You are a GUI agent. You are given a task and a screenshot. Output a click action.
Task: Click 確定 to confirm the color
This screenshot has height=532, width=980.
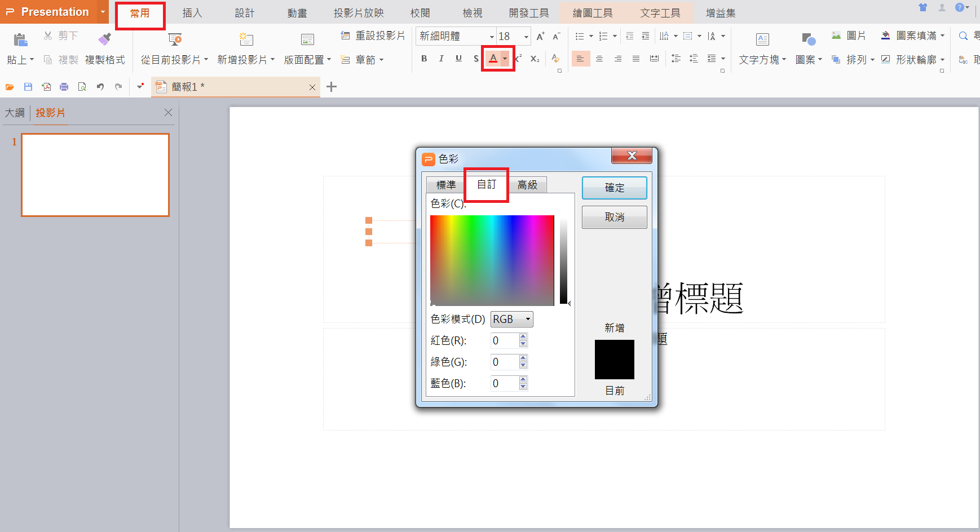[x=615, y=188]
